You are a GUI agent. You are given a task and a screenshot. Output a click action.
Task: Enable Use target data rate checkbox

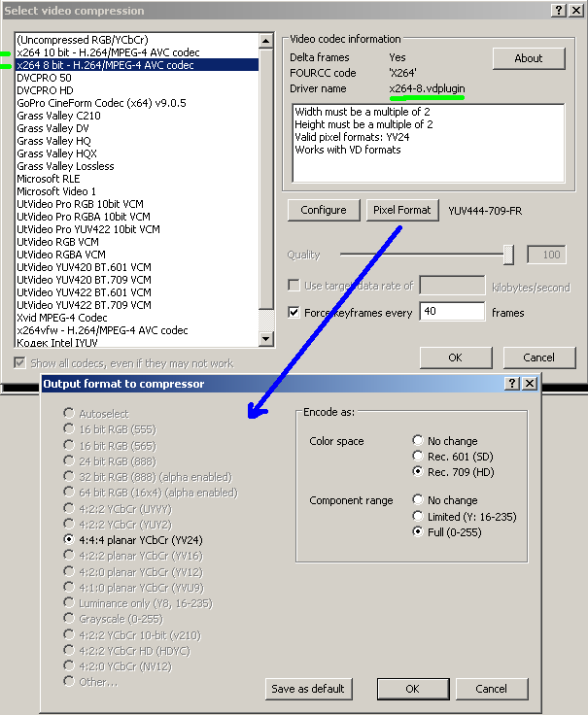[x=294, y=286]
